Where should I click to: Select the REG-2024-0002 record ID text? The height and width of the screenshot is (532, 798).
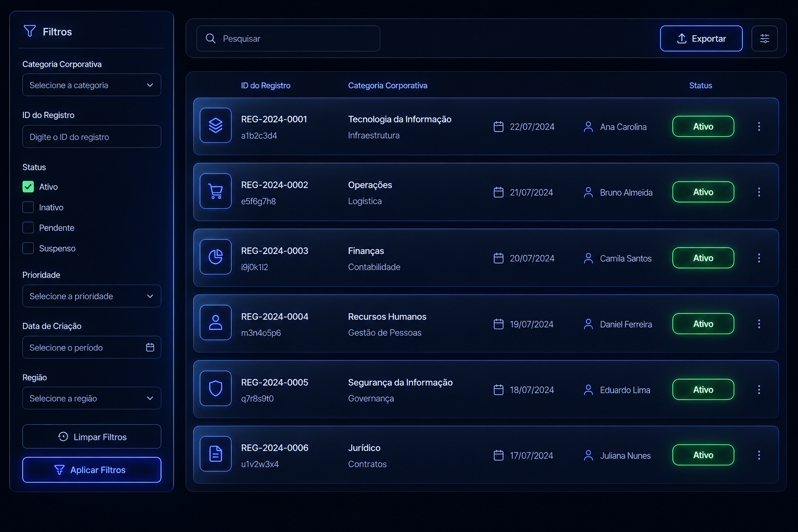274,185
